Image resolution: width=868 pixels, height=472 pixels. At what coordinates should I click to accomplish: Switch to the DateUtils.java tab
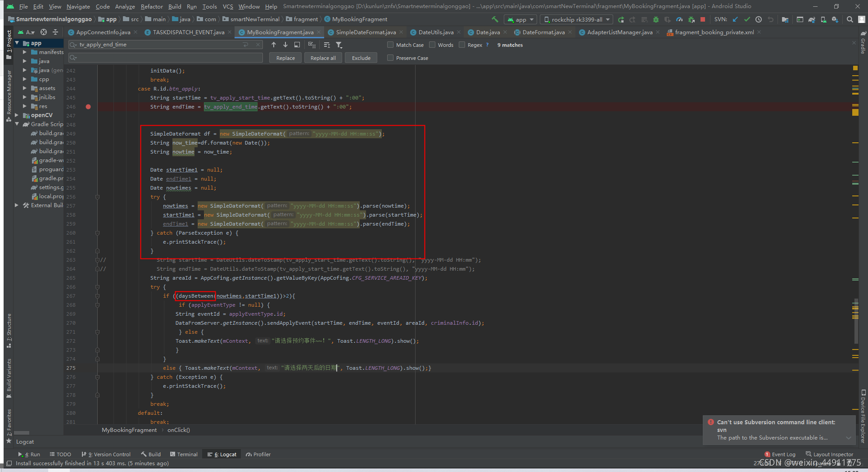pos(436,32)
